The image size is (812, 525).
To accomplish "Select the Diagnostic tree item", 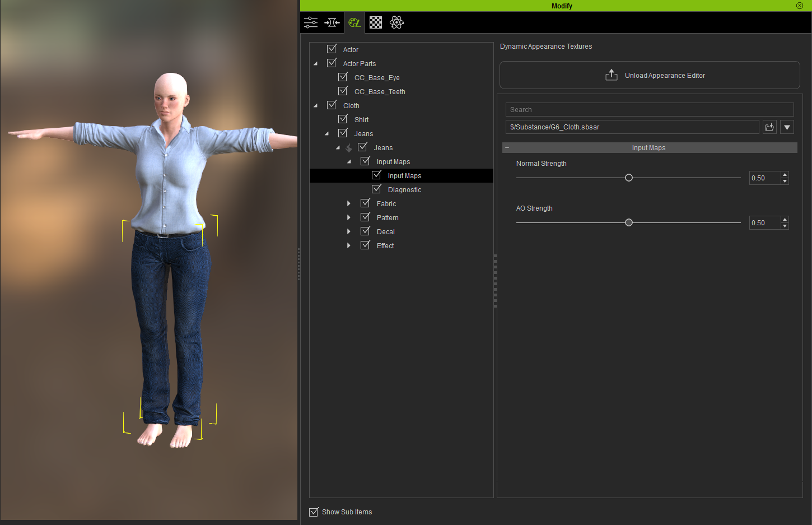I will (x=404, y=190).
